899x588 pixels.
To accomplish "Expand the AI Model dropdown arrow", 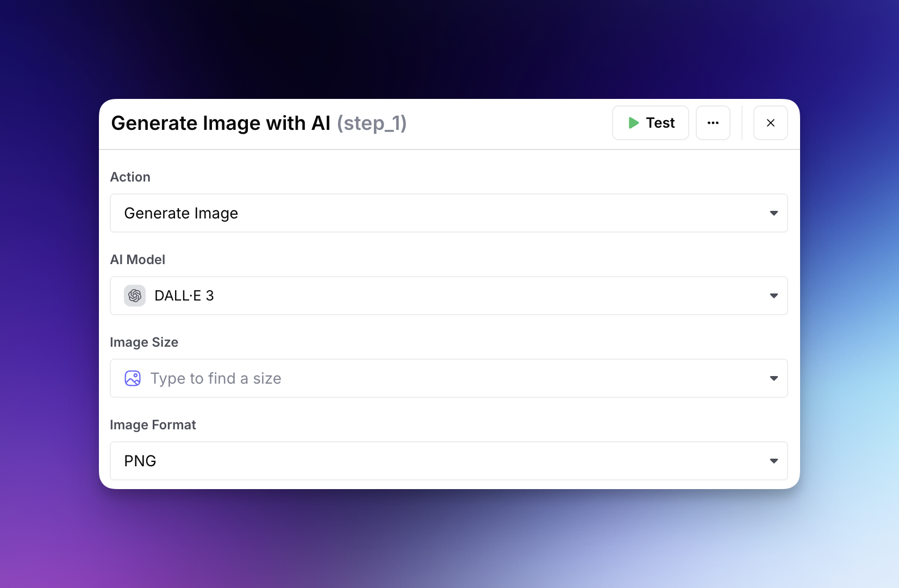I will point(773,296).
